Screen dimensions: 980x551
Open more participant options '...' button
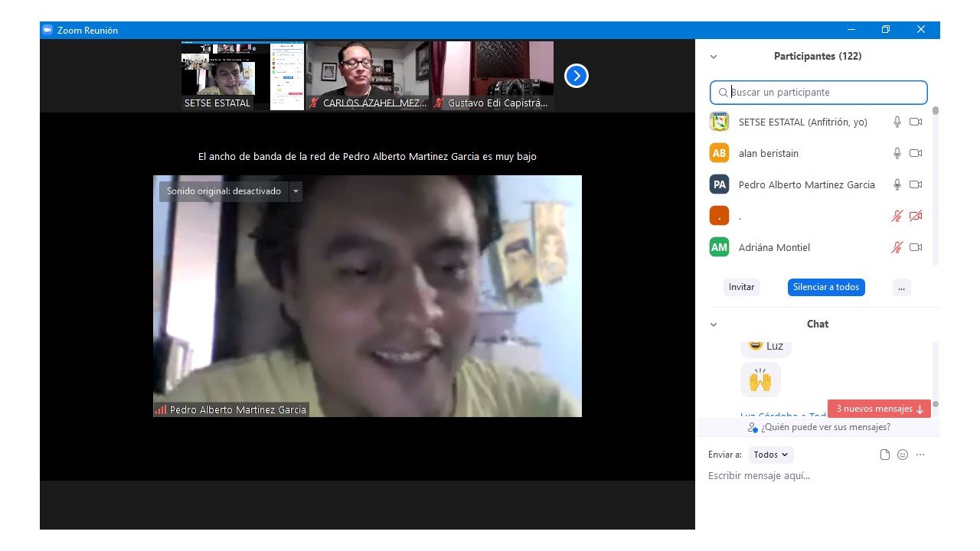[x=902, y=288]
